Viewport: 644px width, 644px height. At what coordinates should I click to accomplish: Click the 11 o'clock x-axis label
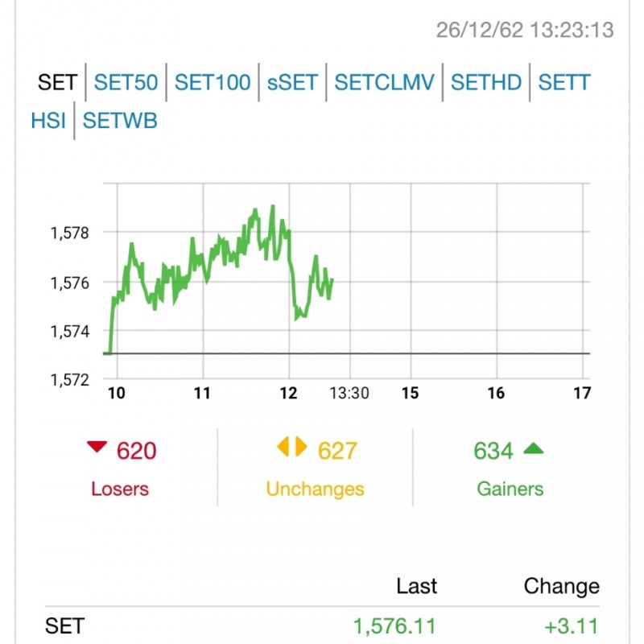coord(202,393)
